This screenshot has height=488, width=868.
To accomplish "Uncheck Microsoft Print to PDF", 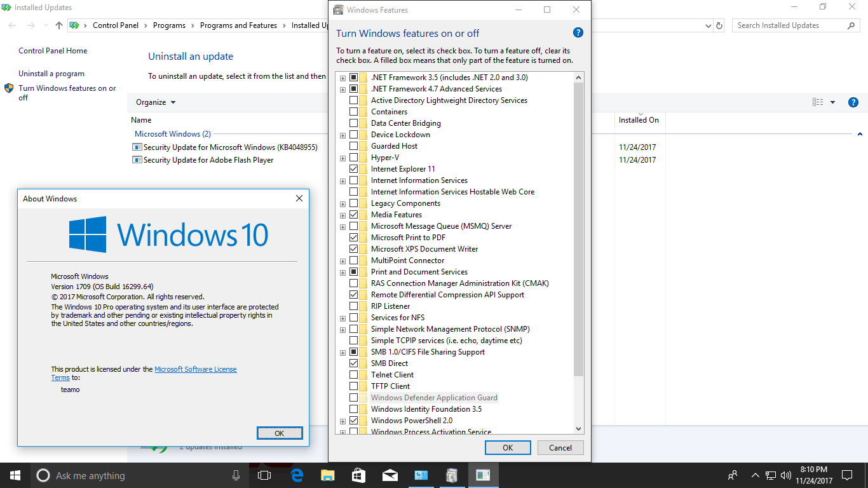I will coord(353,238).
